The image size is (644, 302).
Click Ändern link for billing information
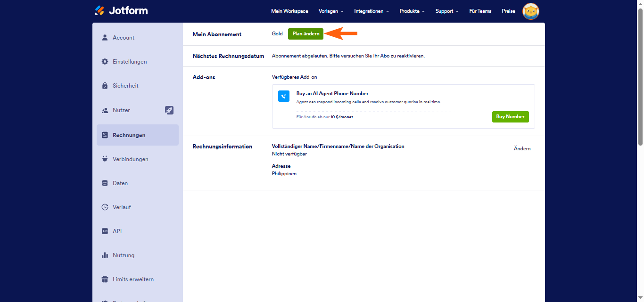point(522,148)
